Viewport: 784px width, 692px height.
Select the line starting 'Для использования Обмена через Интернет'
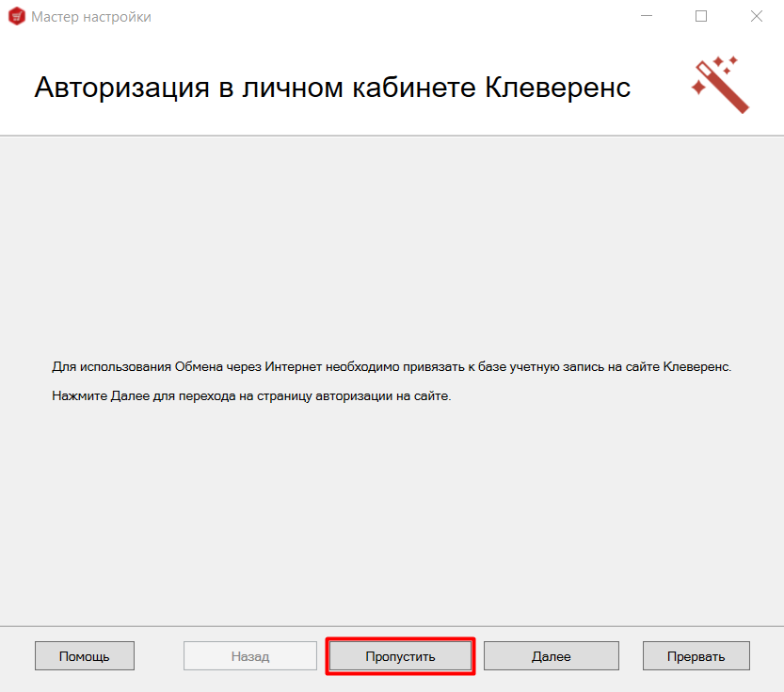point(392,367)
